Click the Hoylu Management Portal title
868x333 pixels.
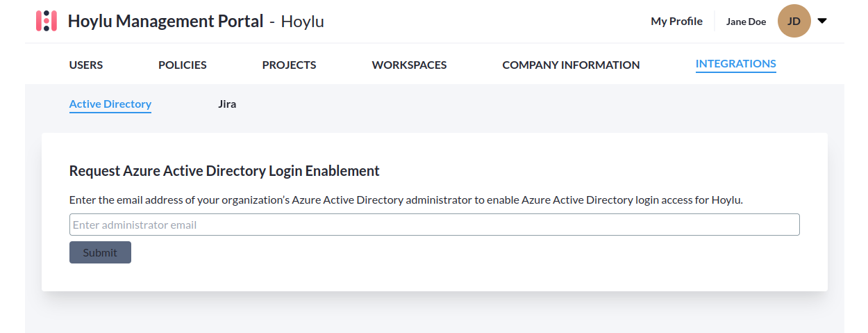165,22
